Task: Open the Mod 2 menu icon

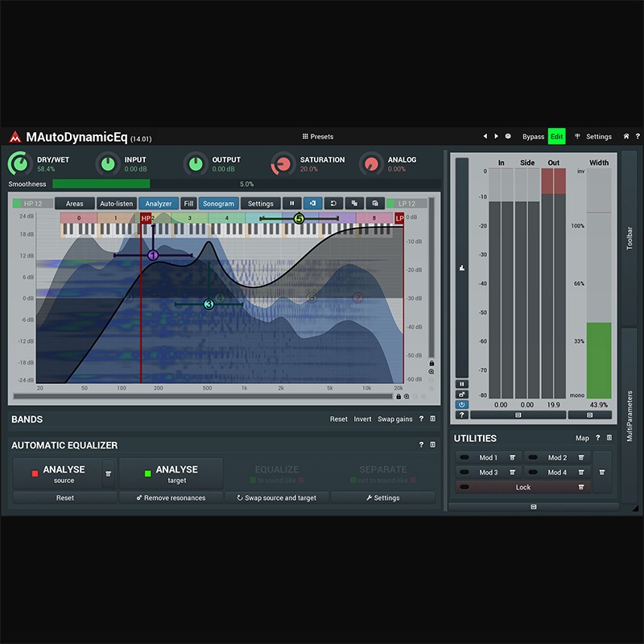Action: (x=581, y=457)
